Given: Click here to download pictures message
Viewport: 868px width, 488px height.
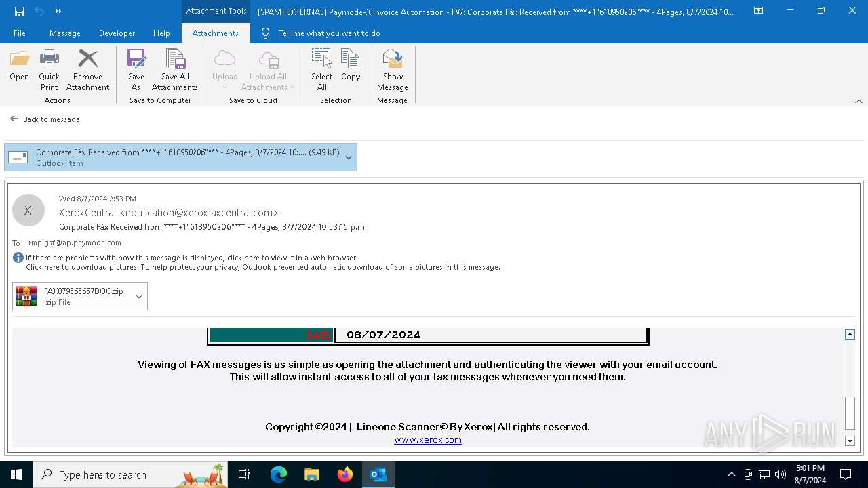Looking at the screenshot, I should point(263,267).
